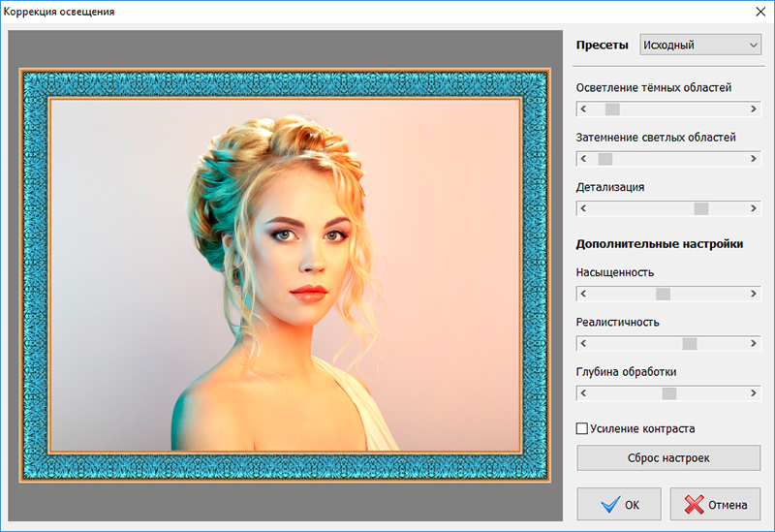Click left arrow of Затемнение светлых областей slider

click(584, 159)
